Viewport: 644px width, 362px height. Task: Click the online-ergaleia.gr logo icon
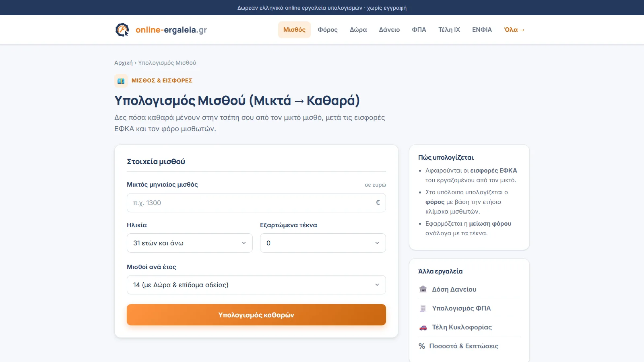[122, 30]
